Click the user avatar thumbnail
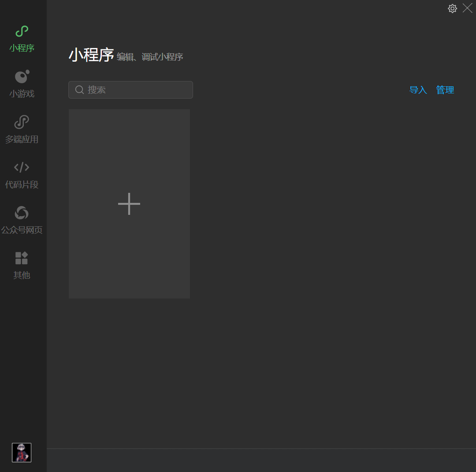 pos(22,453)
